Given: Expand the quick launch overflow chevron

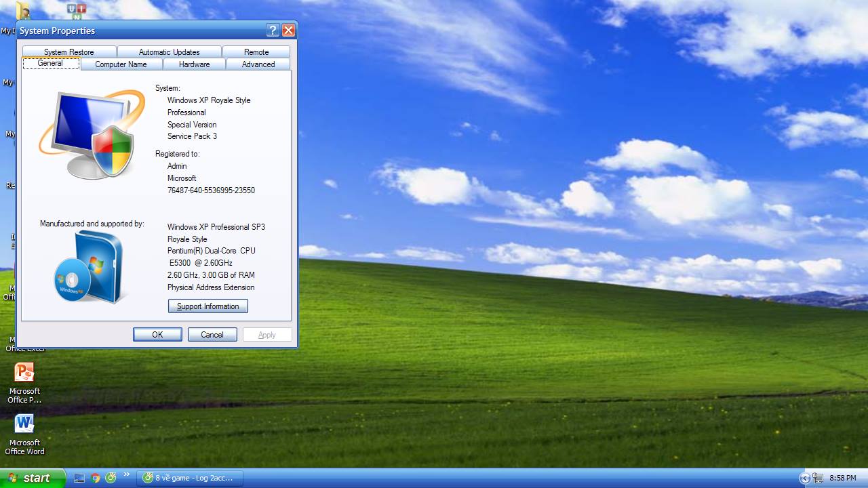Looking at the screenshot, I should [126, 475].
